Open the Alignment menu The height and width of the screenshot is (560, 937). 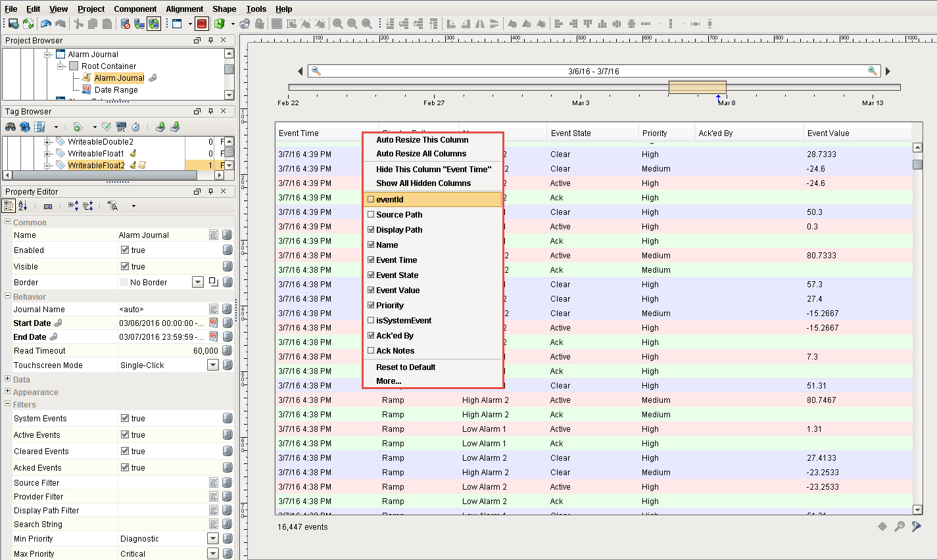click(184, 9)
